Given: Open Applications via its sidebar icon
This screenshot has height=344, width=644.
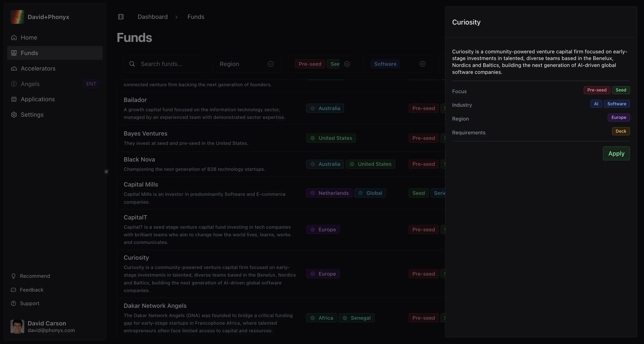Looking at the screenshot, I should [14, 99].
